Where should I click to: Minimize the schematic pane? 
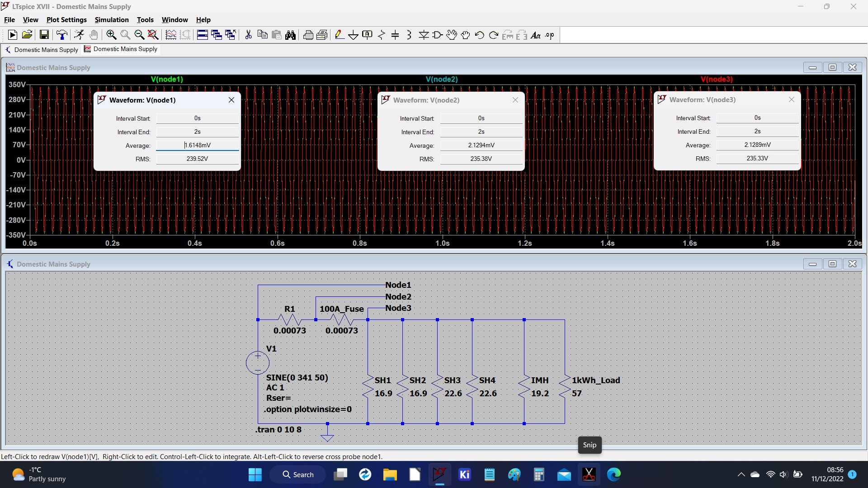(812, 264)
